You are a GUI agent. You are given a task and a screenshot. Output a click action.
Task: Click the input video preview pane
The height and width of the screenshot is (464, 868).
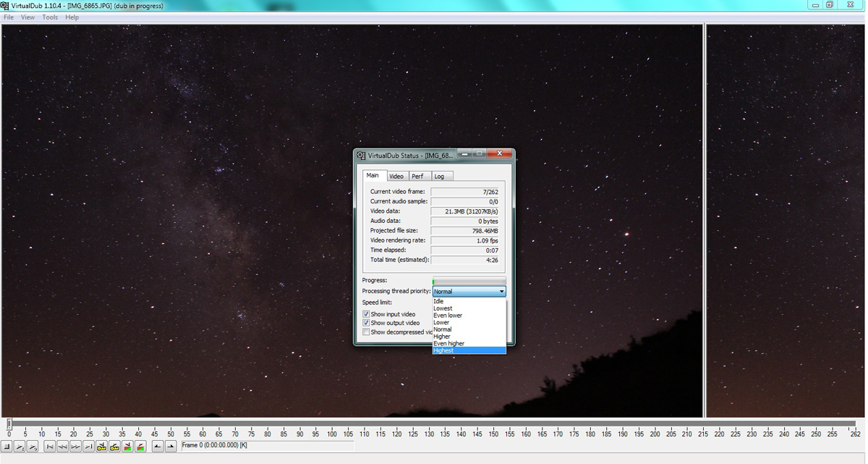click(x=352, y=221)
